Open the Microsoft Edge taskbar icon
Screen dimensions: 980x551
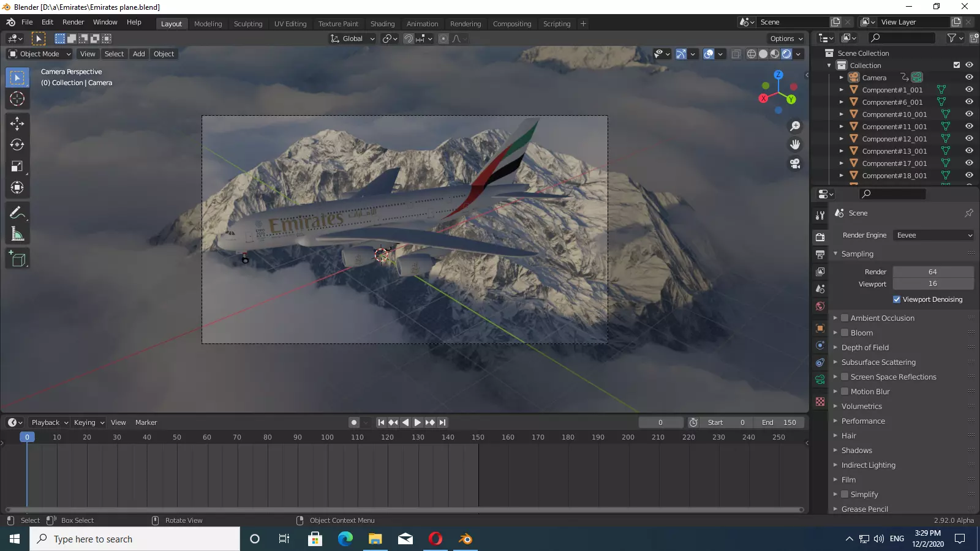pyautogui.click(x=345, y=539)
